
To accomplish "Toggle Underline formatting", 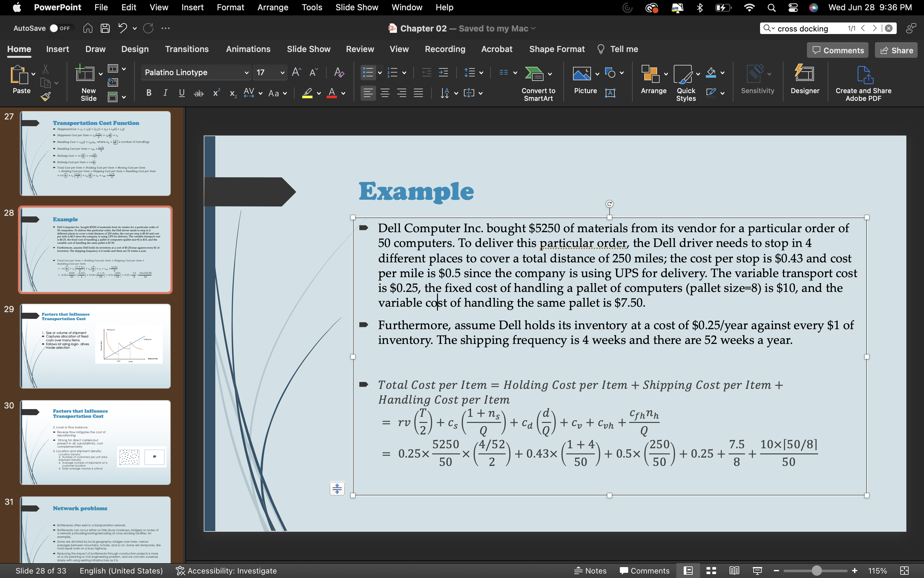I will [182, 93].
